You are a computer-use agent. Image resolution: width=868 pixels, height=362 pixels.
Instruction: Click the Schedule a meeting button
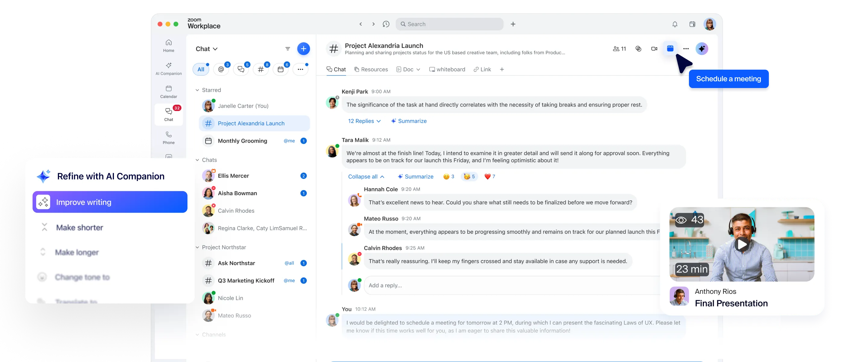728,79
